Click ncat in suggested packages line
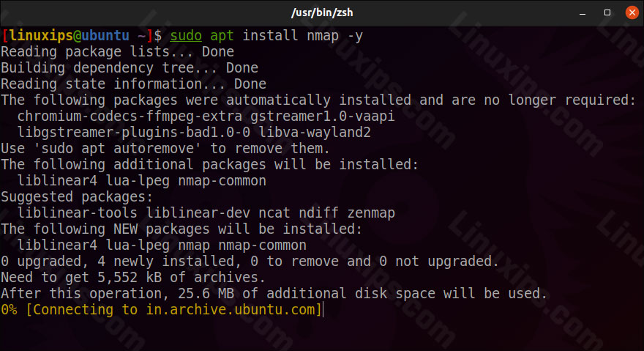 [x=274, y=213]
